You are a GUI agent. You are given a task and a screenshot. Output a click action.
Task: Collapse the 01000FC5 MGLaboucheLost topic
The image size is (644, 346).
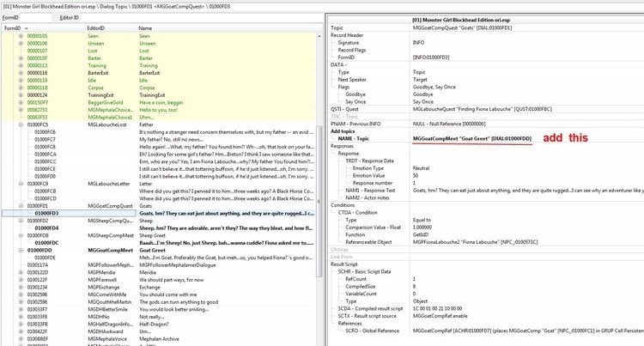(21, 124)
